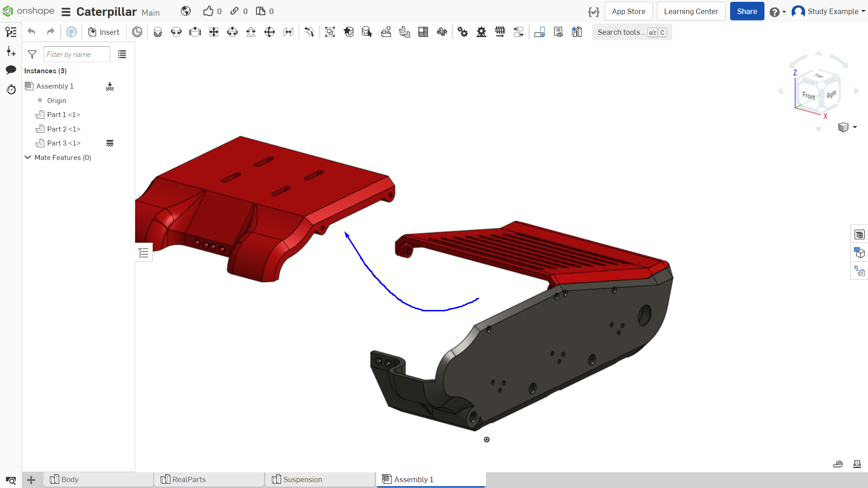Click the copies icon in title bar
Image resolution: width=868 pixels, height=488 pixels.
tap(260, 11)
